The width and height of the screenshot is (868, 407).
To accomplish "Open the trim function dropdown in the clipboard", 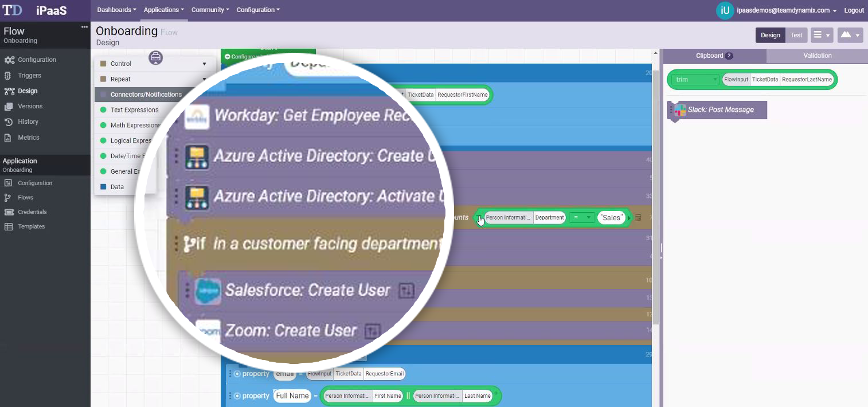I will coord(695,80).
